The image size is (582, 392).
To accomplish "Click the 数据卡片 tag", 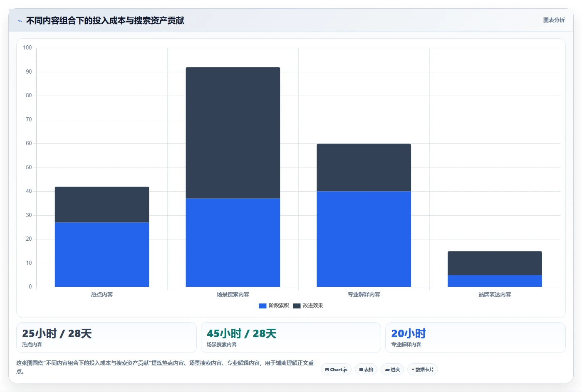I will tap(423, 370).
